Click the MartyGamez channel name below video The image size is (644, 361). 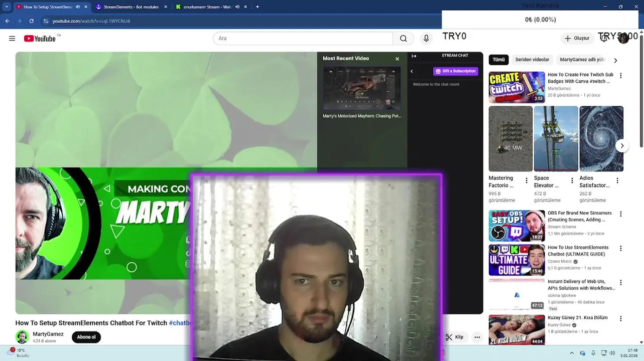48,334
